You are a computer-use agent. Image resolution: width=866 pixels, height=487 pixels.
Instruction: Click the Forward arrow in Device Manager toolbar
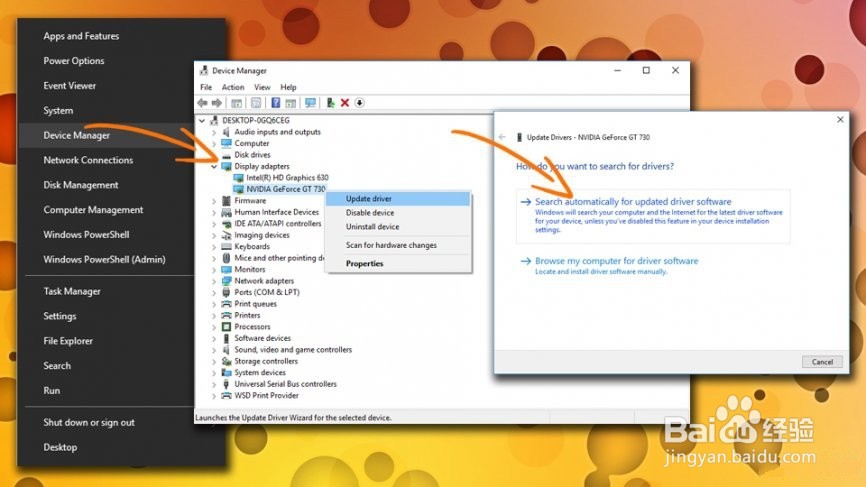pyautogui.click(x=216, y=103)
